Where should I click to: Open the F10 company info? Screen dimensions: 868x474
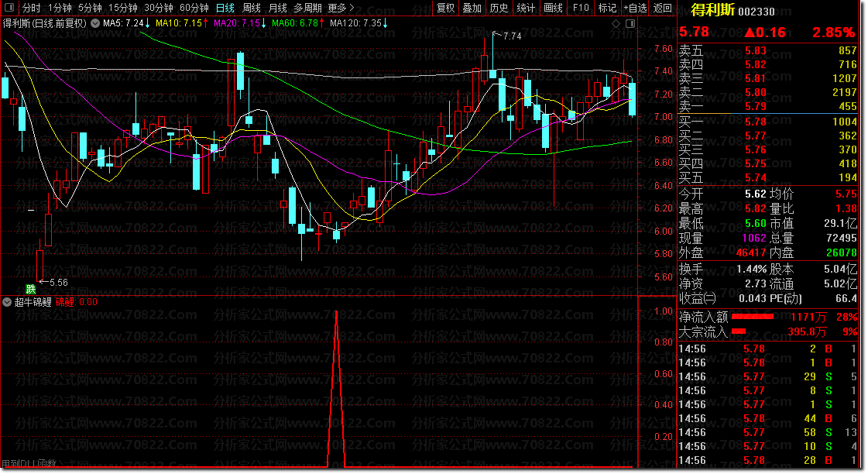pyautogui.click(x=581, y=8)
